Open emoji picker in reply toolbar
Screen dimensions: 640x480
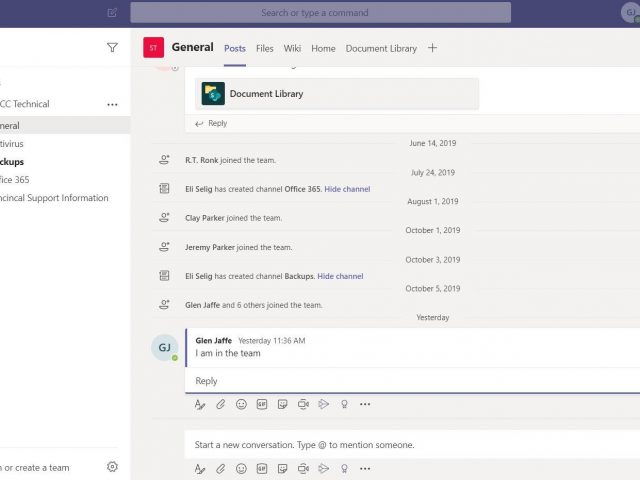[241, 404]
